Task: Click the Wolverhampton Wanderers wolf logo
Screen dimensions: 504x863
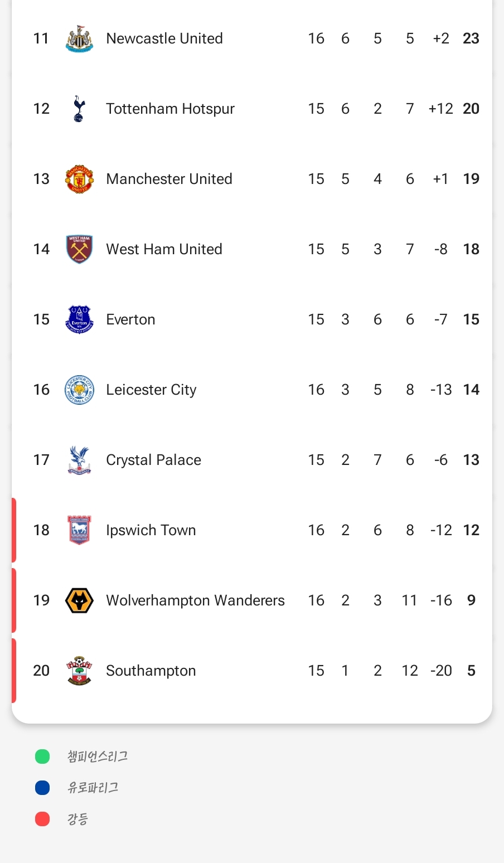Action: [x=79, y=600]
